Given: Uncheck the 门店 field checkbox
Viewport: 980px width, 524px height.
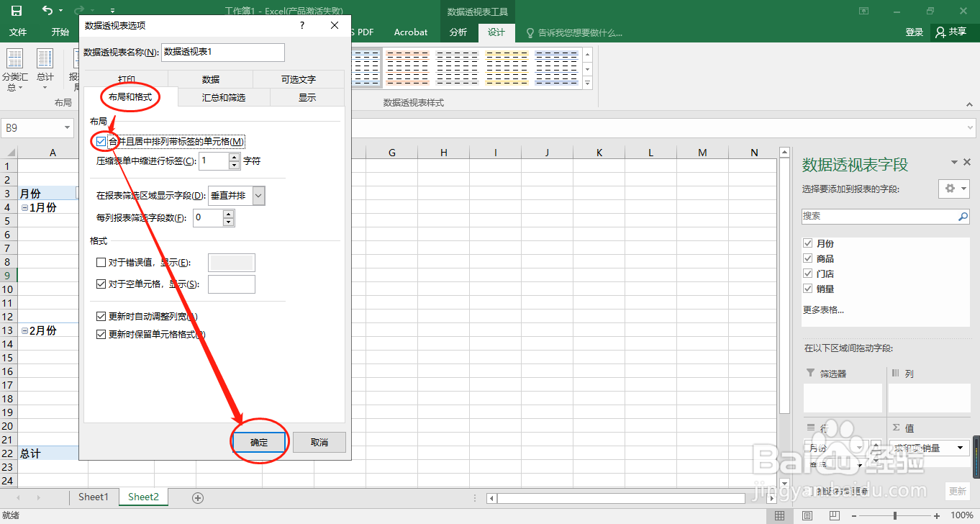Looking at the screenshot, I should coord(808,274).
